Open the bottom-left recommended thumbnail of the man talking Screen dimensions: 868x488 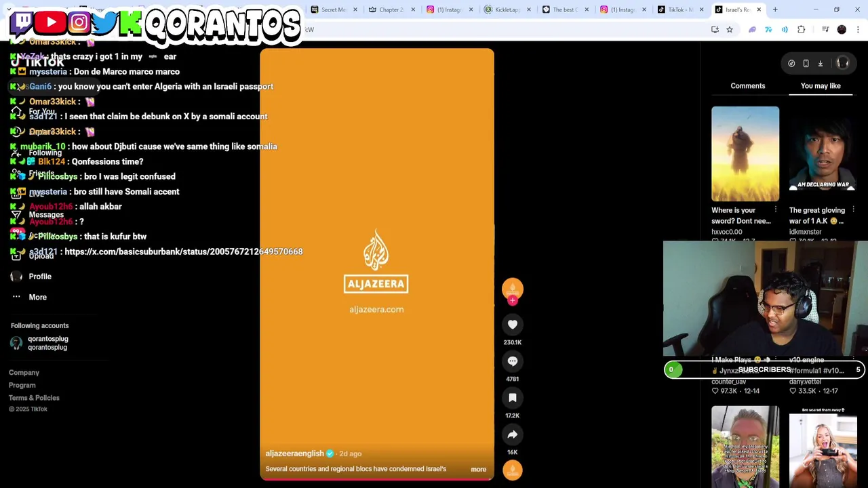(745, 447)
